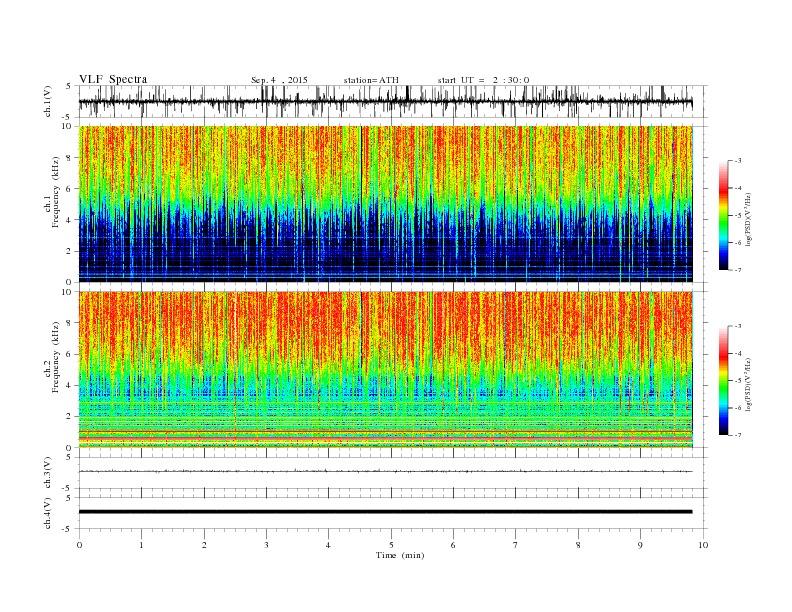Click the "8" tick on the bottom time axis

tap(578, 545)
